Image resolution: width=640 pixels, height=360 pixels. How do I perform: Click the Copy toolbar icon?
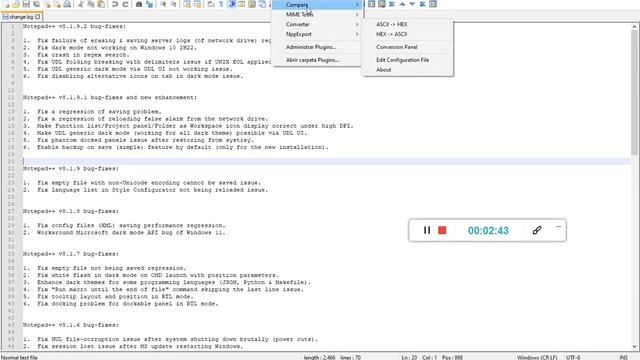point(91,4)
